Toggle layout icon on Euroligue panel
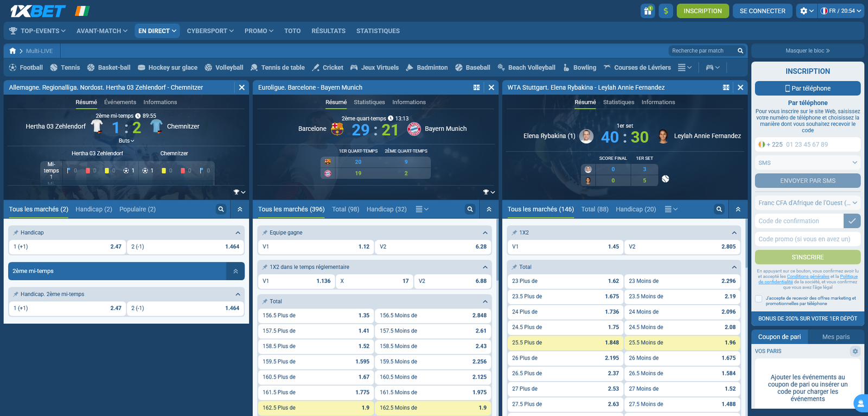This screenshot has height=416, width=868. click(x=476, y=87)
